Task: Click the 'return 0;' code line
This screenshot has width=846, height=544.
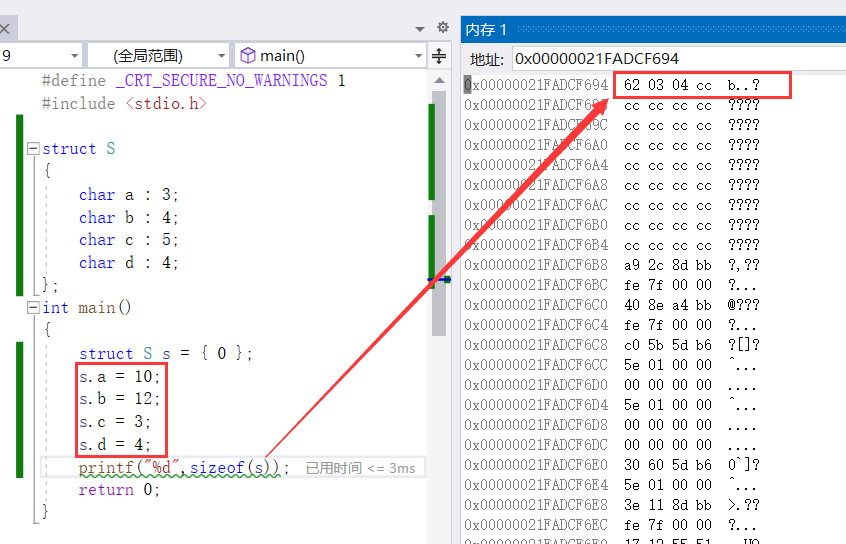Action: coord(119,489)
